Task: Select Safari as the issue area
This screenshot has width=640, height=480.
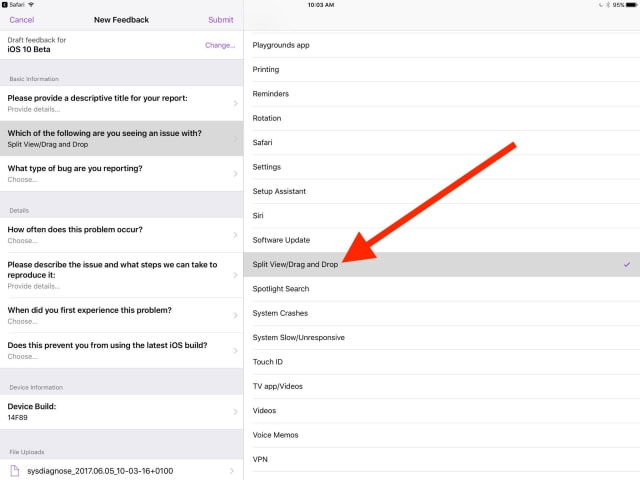Action: (x=442, y=143)
